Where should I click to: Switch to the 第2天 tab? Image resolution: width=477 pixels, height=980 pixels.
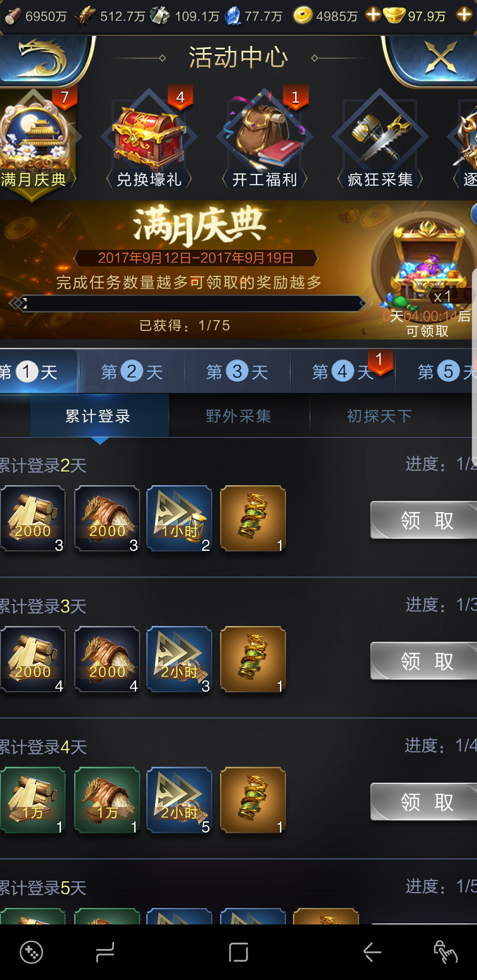pyautogui.click(x=132, y=371)
